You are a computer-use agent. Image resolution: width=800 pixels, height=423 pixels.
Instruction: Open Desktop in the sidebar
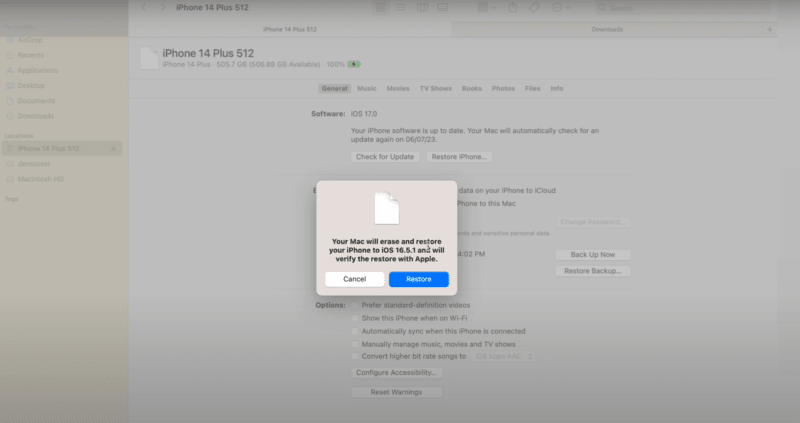(x=31, y=86)
